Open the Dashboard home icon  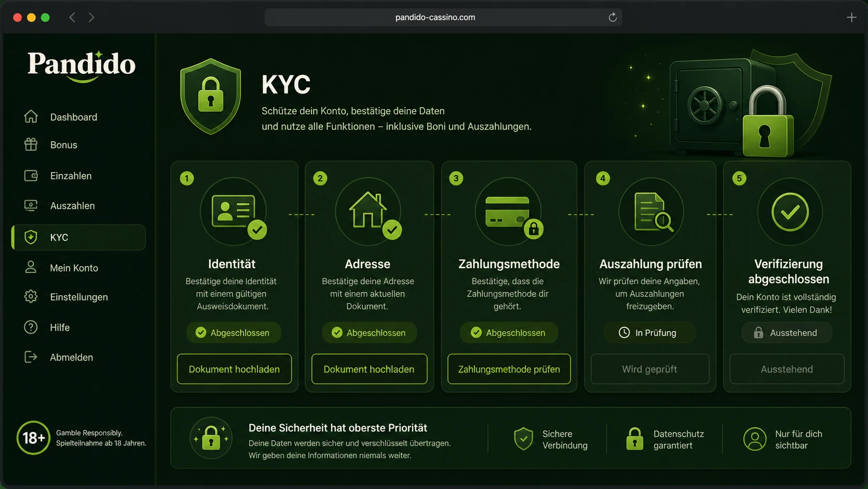click(31, 117)
